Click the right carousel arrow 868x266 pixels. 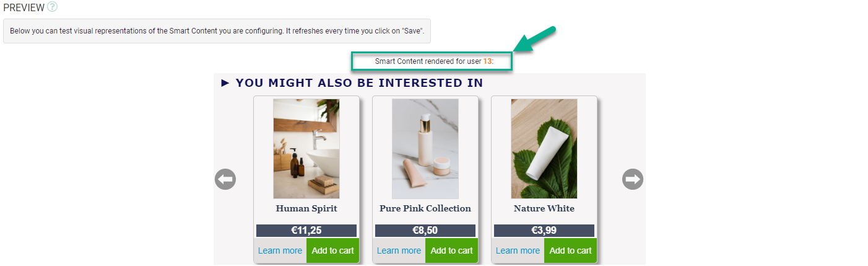coord(633,179)
